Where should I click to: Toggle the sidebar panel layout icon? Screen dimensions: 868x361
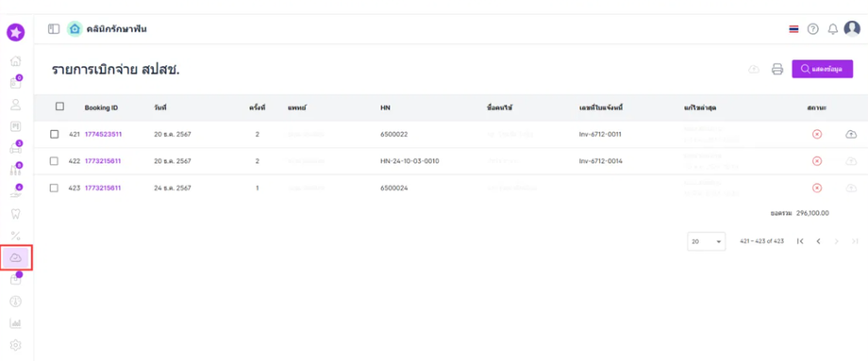(x=54, y=28)
